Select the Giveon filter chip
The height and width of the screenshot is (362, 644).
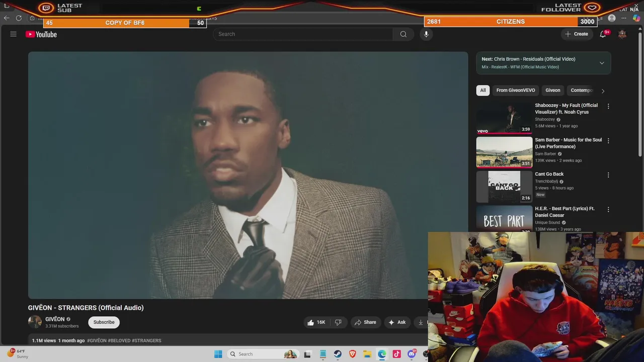(552, 90)
